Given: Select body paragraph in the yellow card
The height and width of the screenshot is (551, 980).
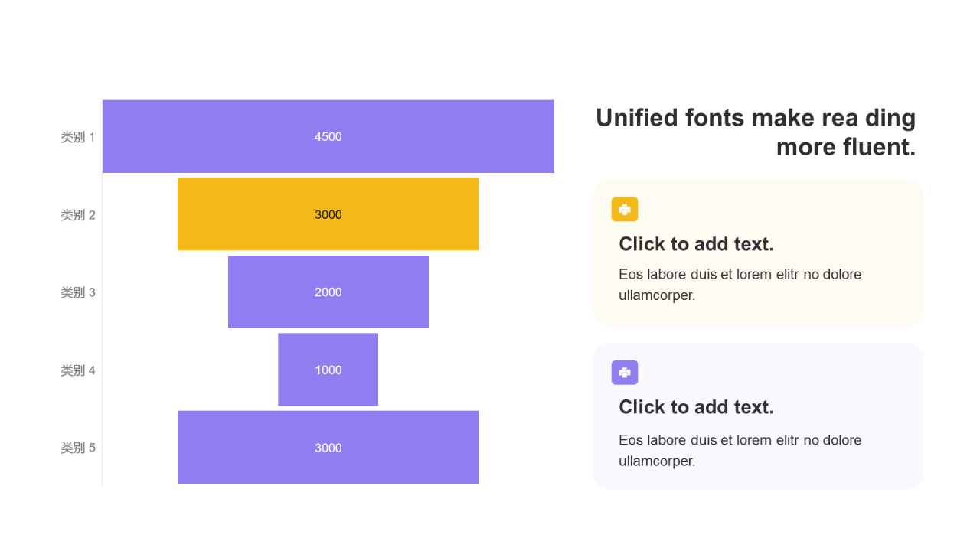Looking at the screenshot, I should pyautogui.click(x=740, y=285).
